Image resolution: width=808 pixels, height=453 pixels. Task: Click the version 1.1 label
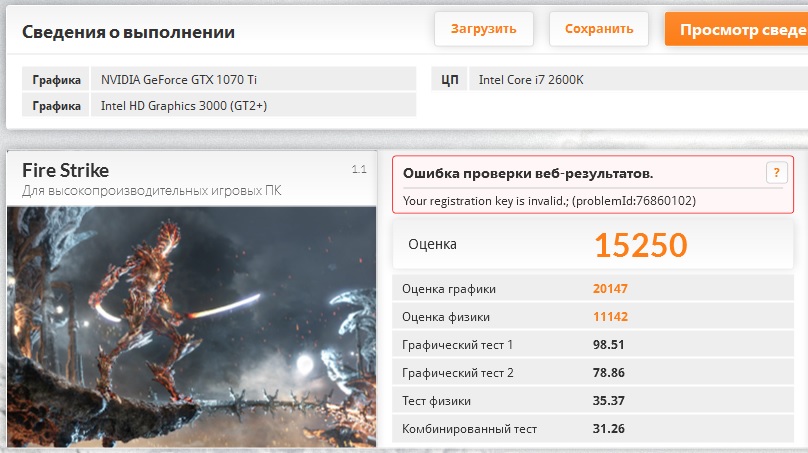click(359, 169)
